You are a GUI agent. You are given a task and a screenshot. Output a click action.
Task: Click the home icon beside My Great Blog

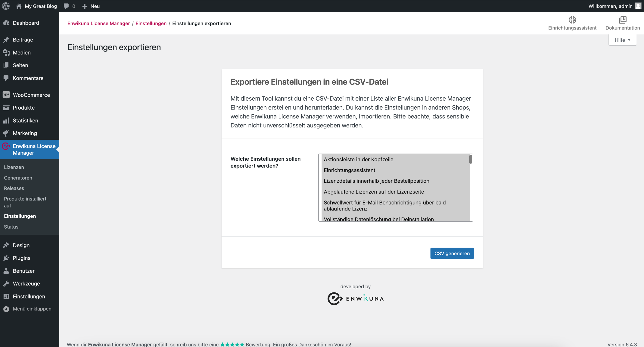click(x=19, y=6)
